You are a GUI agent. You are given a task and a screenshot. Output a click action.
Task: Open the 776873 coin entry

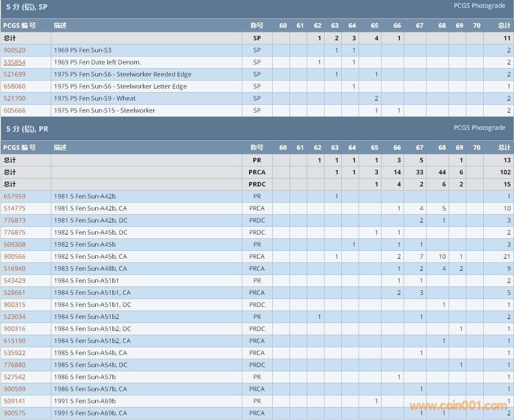tap(15, 220)
